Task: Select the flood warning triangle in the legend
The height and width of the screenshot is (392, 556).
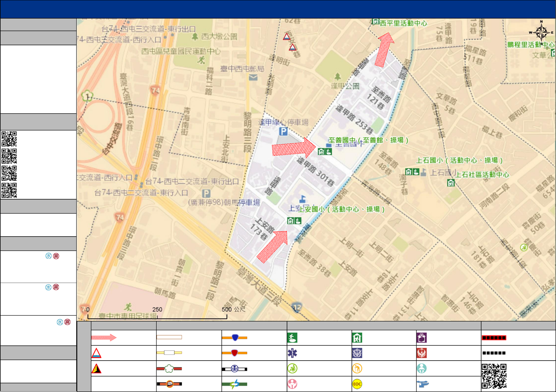Action: click(x=96, y=353)
